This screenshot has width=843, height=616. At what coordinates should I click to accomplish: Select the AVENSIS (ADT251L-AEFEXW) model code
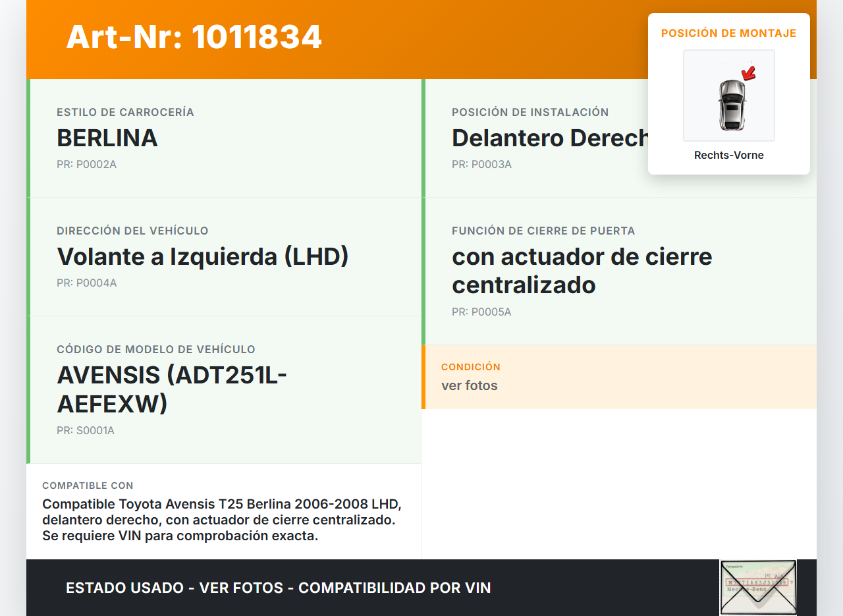[172, 389]
